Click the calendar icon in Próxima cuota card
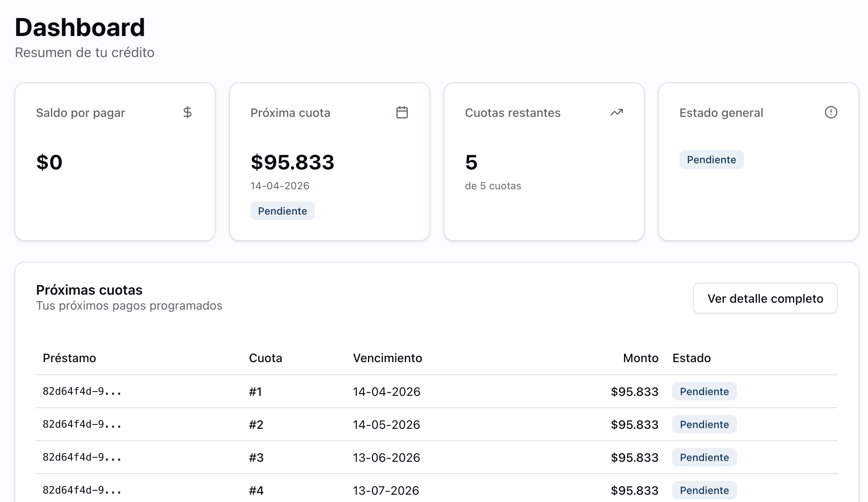 click(402, 112)
